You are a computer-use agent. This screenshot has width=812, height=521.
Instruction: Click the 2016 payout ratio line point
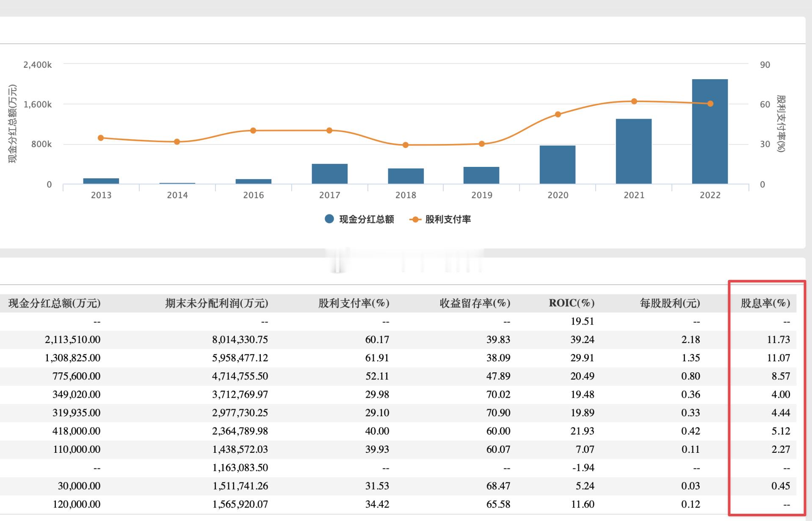coord(253,130)
